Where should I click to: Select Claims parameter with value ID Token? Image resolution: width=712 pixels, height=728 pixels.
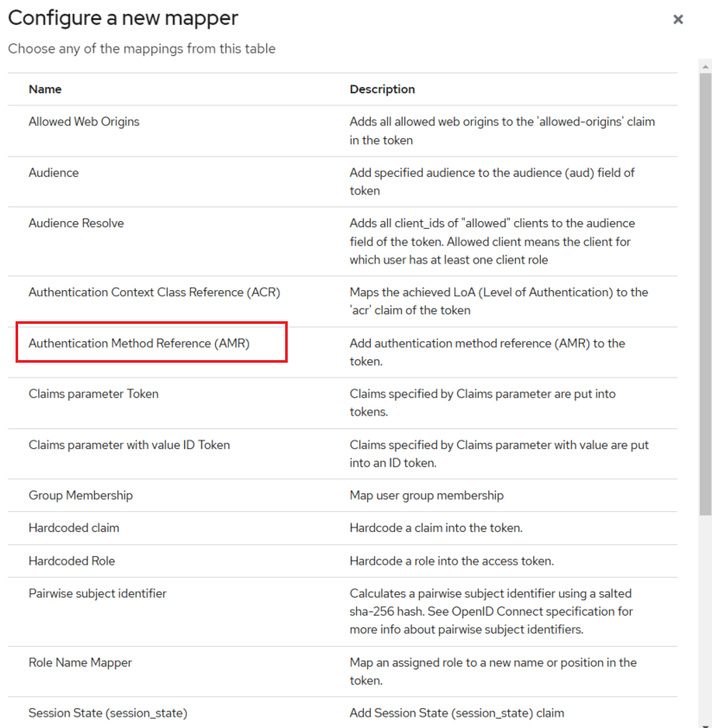[x=129, y=446]
